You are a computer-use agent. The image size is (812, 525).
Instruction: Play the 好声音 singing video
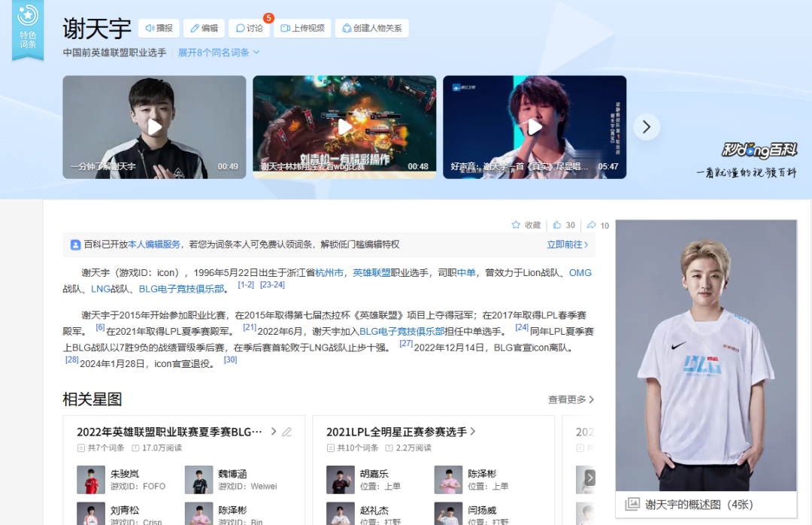pyautogui.click(x=535, y=127)
